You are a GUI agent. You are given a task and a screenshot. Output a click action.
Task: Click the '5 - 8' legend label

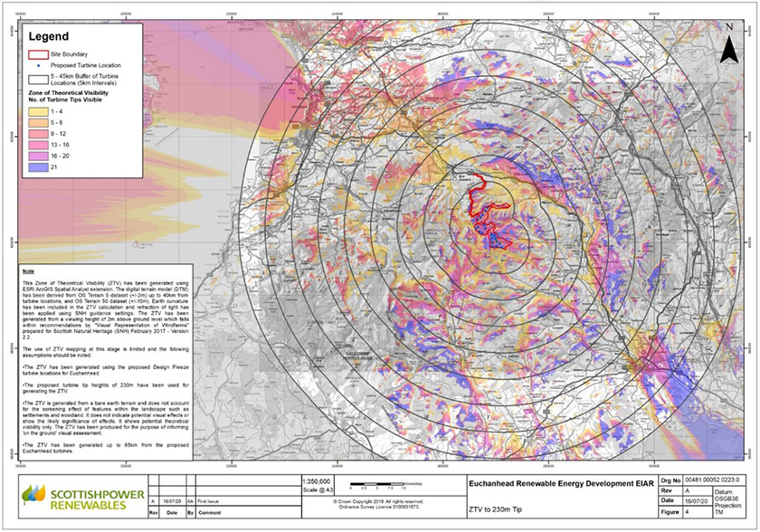[57, 123]
